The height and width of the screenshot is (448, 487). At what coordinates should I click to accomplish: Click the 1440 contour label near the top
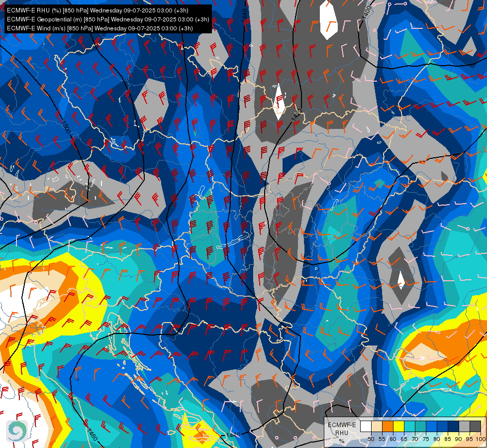(245, 14)
